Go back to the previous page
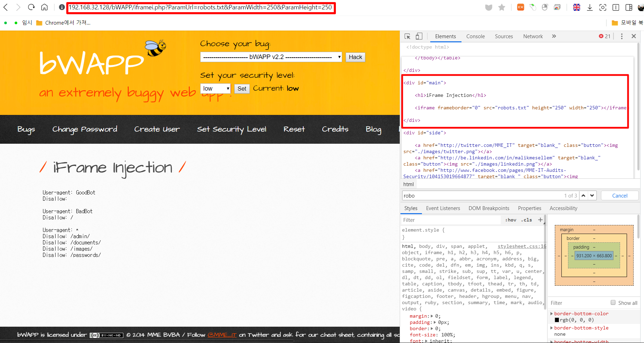Viewport: 644px width, 343px height. point(6,7)
